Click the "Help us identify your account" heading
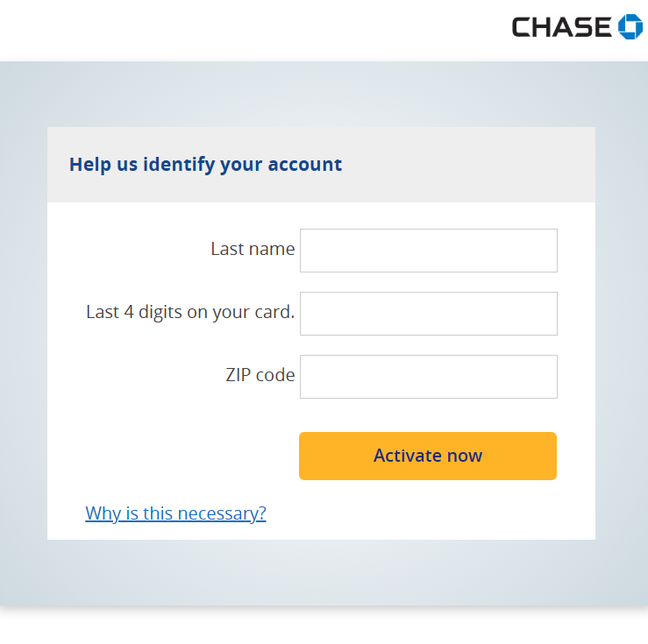Viewport: 648px width, 644px height. (x=205, y=165)
